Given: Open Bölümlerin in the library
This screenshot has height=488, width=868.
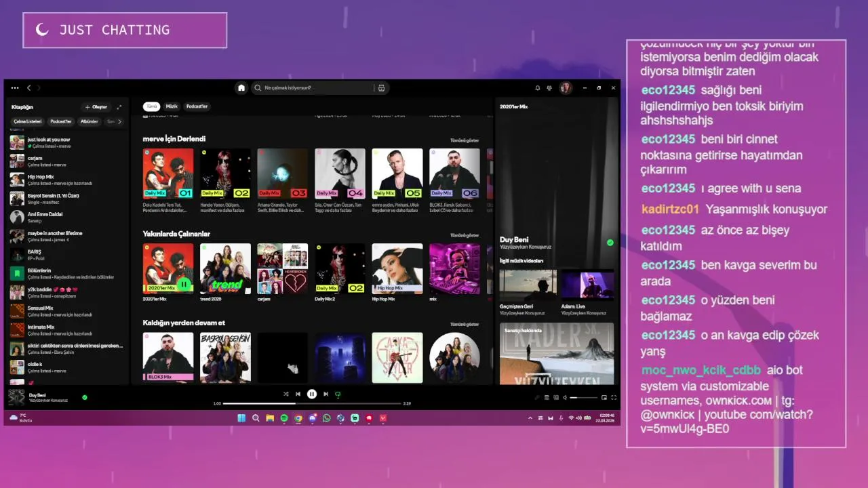Looking at the screenshot, I should pyautogui.click(x=68, y=273).
